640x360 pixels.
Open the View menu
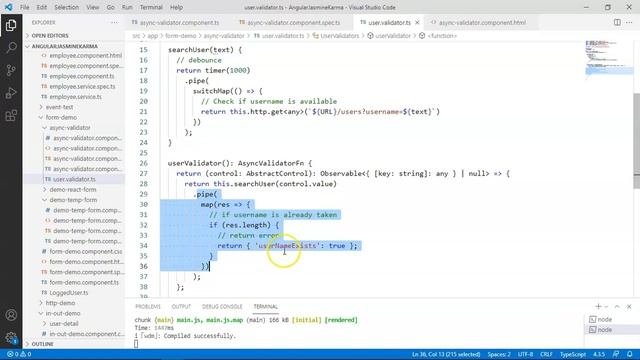point(93,7)
